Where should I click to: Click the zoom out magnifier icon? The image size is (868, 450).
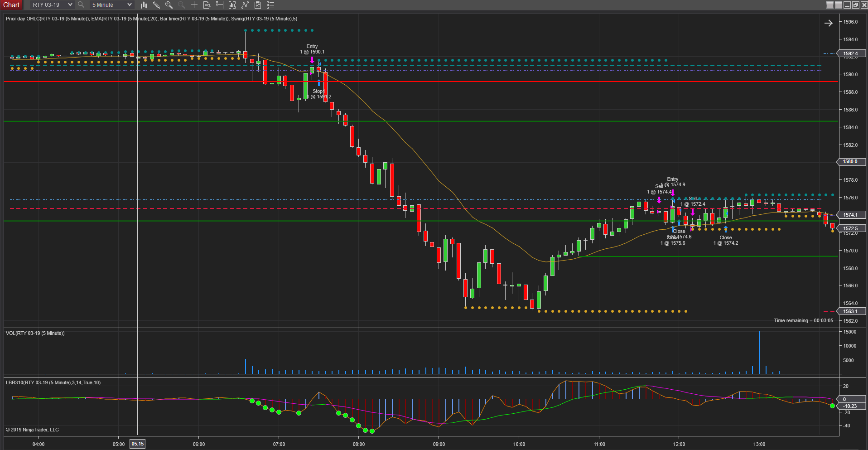[182, 5]
